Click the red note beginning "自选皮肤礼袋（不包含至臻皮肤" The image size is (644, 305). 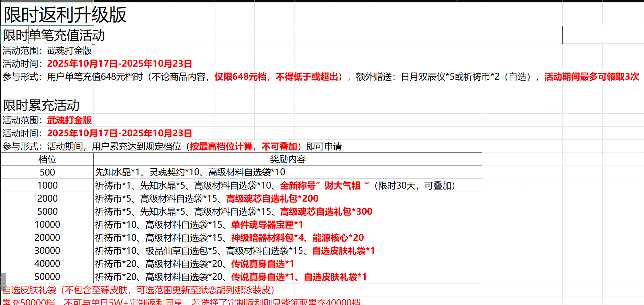(x=138, y=290)
